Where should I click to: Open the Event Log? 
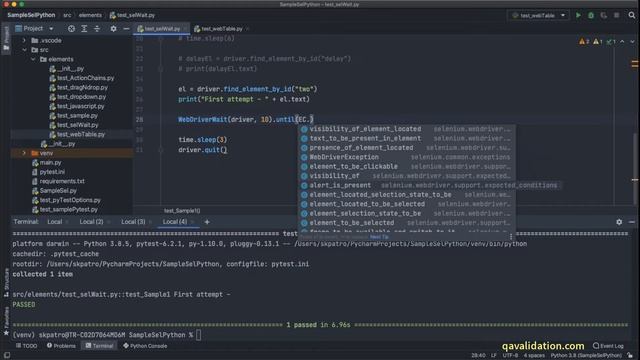pos(608,346)
